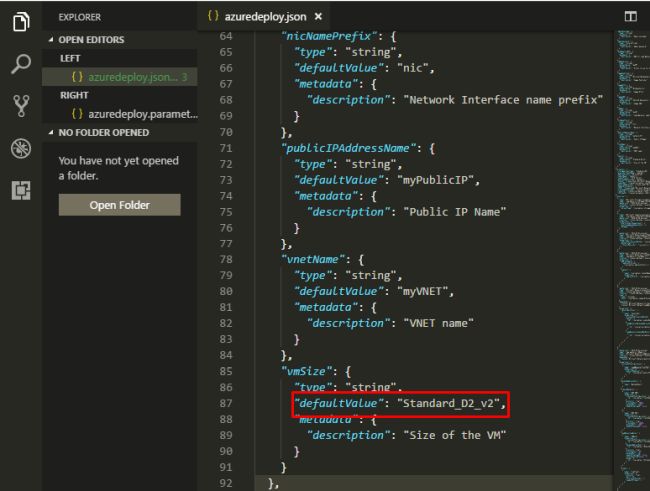Click the LEFT editor group label
Screen dimensions: 650x491
tap(70, 58)
